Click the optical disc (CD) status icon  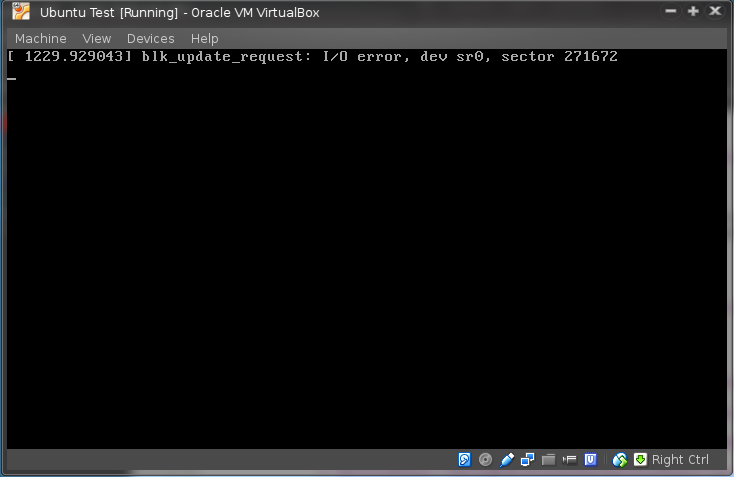pyautogui.click(x=485, y=460)
